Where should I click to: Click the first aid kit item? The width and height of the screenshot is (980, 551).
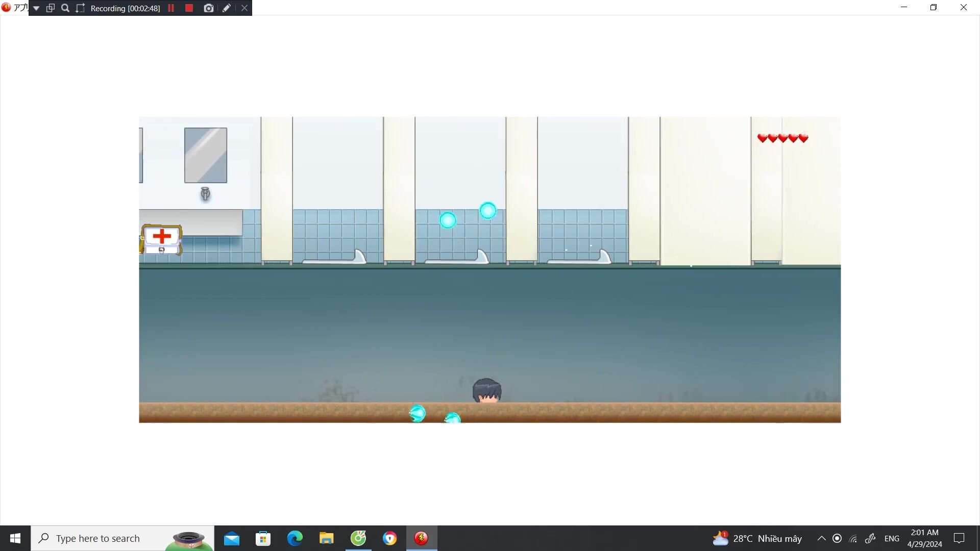point(161,239)
